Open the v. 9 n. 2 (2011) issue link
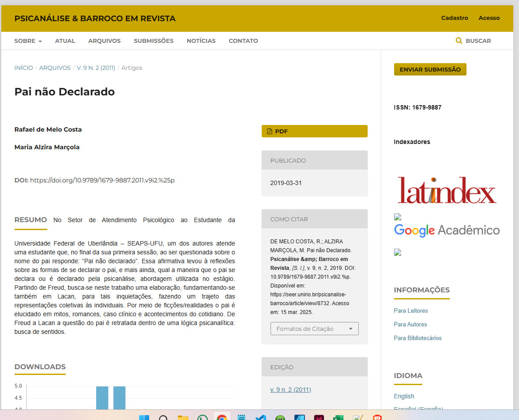Screen dimensions: 519x420 (x=290, y=390)
